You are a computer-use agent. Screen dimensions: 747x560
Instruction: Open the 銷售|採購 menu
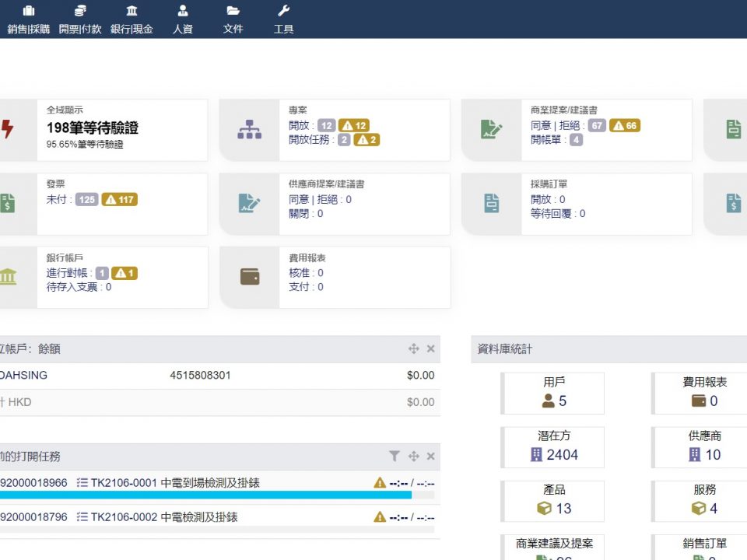[x=29, y=19]
